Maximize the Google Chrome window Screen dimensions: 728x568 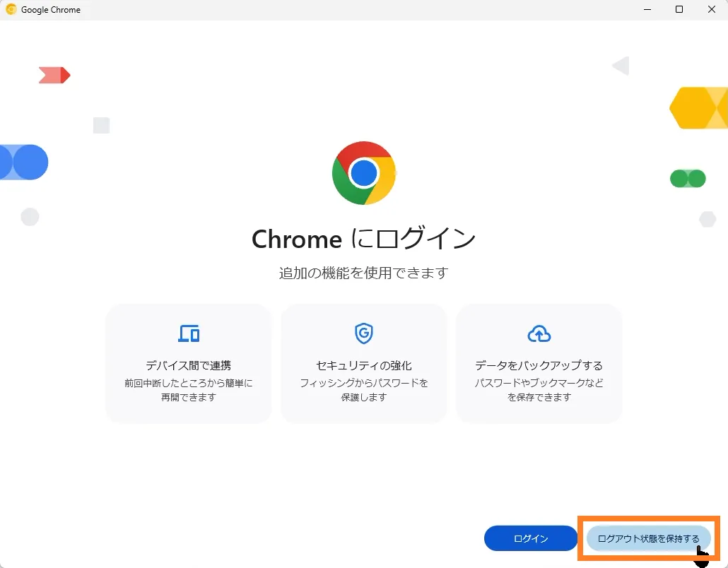(x=679, y=10)
